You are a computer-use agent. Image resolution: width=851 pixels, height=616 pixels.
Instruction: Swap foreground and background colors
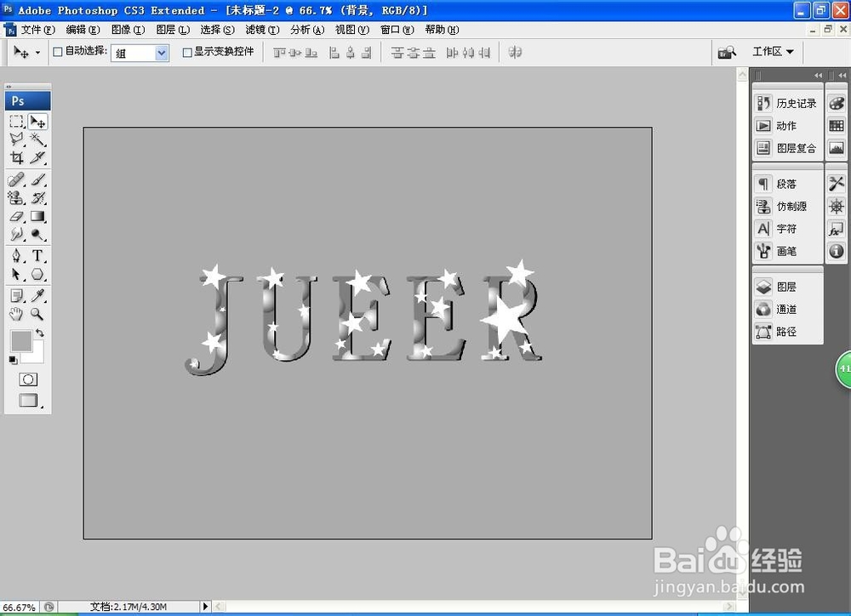pos(40,333)
